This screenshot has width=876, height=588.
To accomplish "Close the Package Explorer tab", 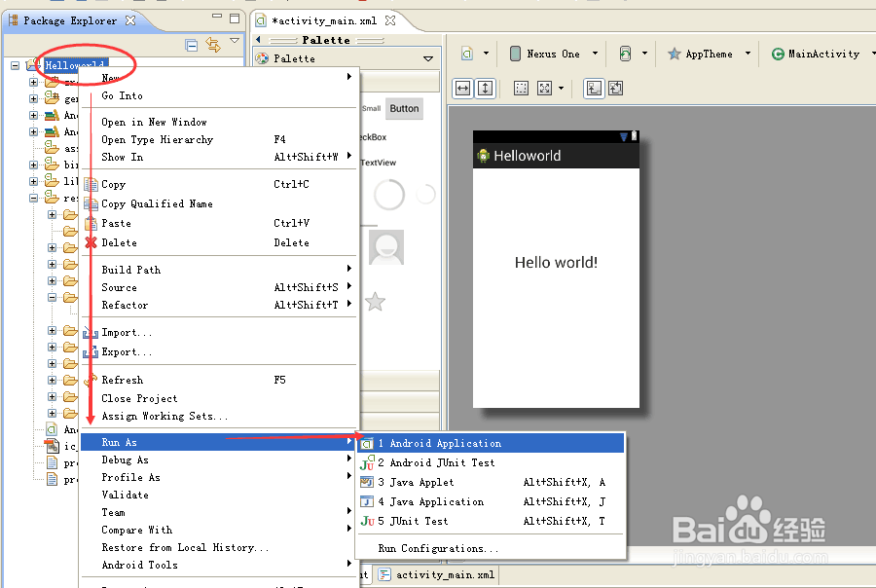I will pos(130,20).
